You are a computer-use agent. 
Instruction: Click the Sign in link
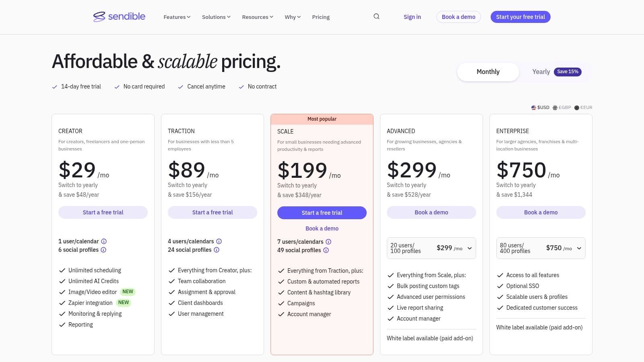click(x=412, y=16)
